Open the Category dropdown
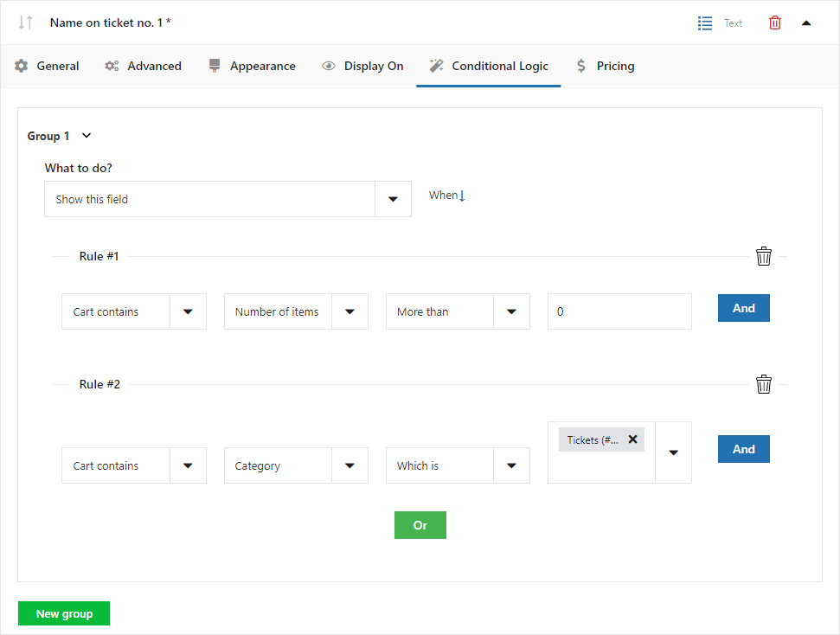840x635 pixels. coord(296,465)
